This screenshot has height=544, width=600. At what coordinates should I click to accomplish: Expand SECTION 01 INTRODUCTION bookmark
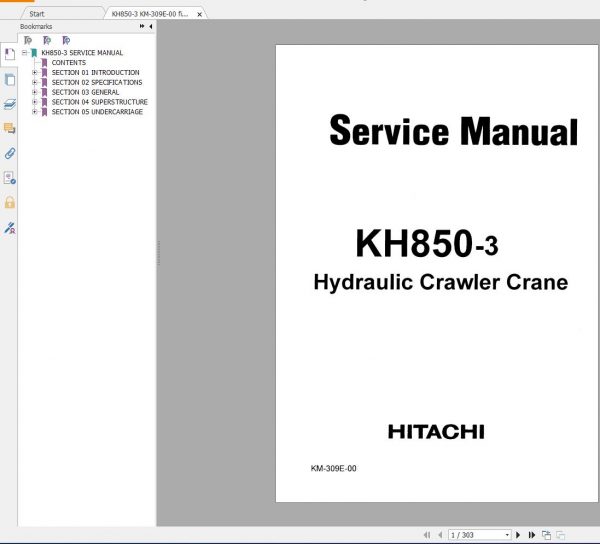point(34,72)
